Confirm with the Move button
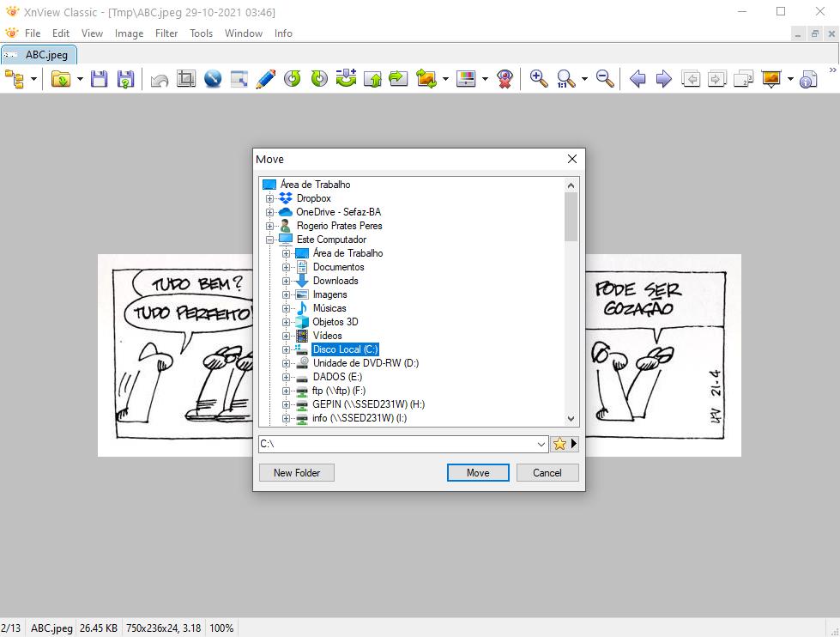The height and width of the screenshot is (637, 840). (x=478, y=473)
